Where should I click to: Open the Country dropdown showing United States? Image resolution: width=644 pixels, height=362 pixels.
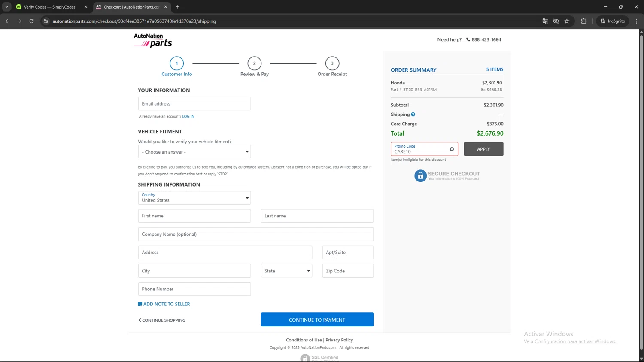(x=194, y=198)
